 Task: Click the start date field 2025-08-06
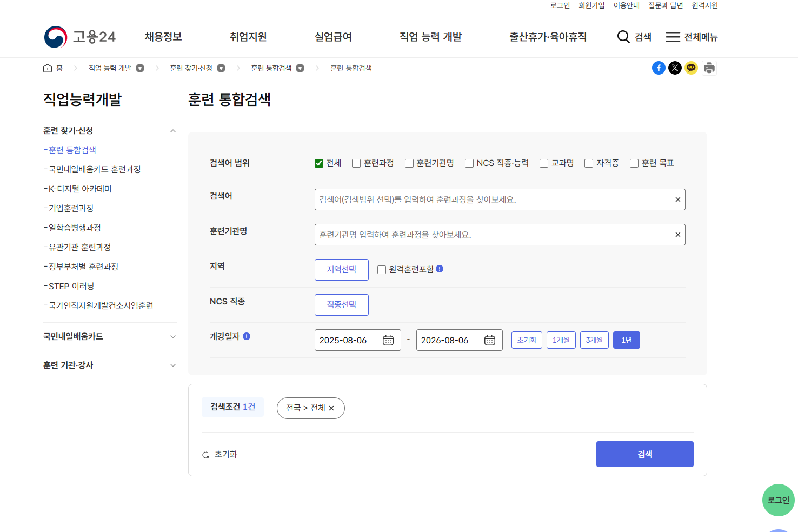tap(358, 340)
